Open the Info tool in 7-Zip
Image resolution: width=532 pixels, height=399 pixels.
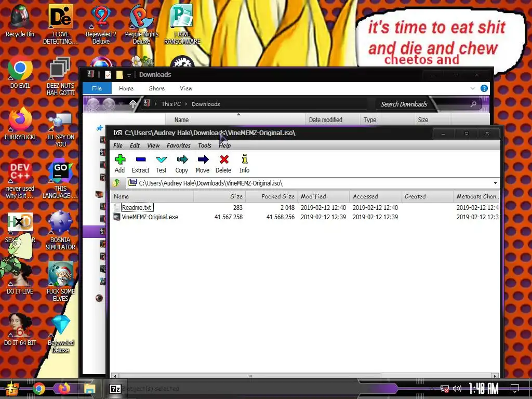point(244,164)
